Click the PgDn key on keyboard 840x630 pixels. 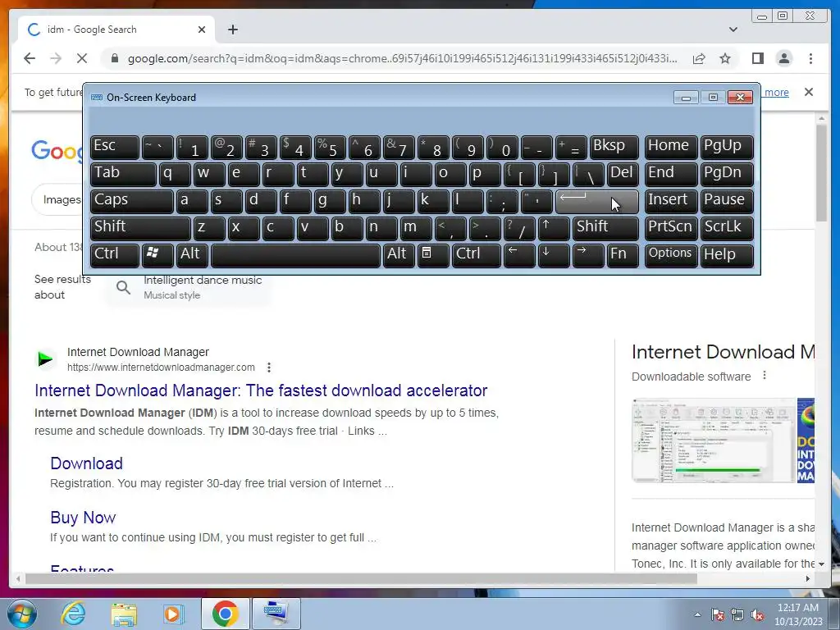[727, 174]
